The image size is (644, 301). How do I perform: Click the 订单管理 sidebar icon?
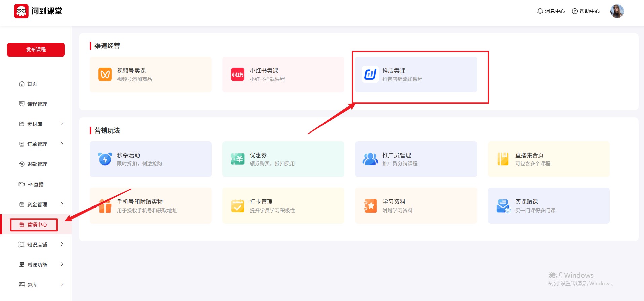[x=22, y=144]
